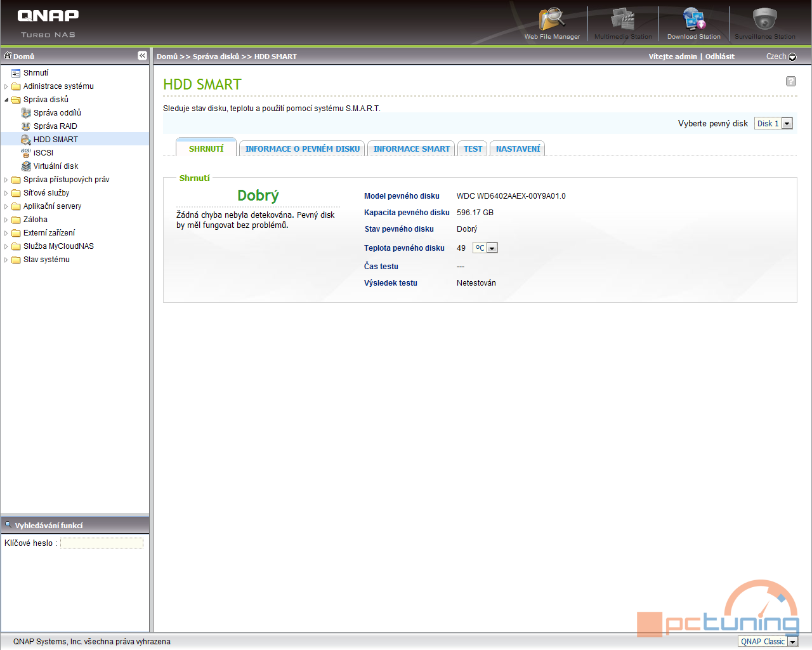Click Virtuální disk icon
Image resolution: width=812 pixels, height=650 pixels.
point(26,166)
